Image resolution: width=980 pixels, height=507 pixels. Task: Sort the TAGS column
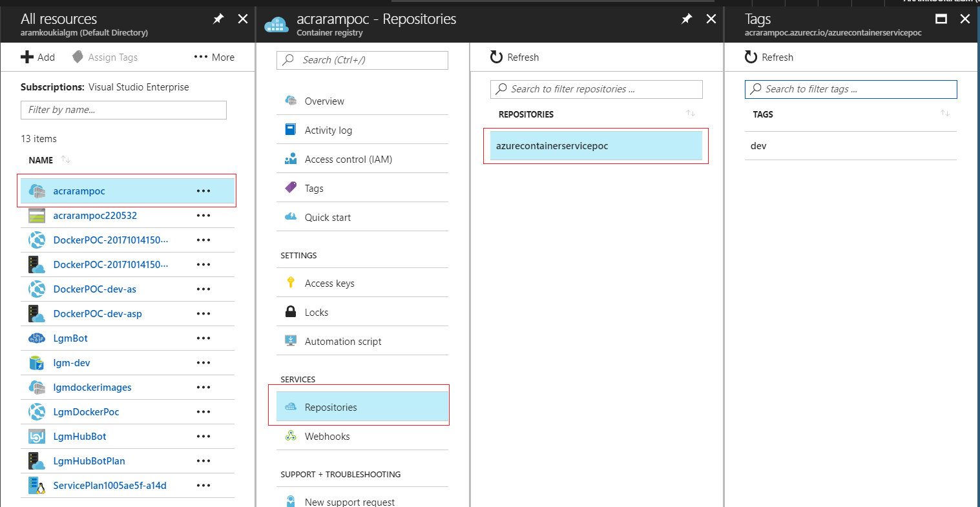point(945,114)
